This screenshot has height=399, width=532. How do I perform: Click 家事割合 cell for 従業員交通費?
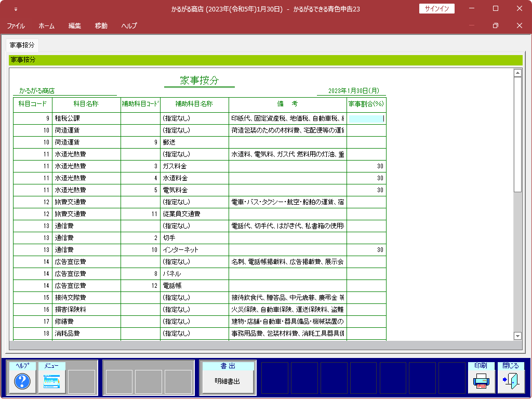[366, 214]
